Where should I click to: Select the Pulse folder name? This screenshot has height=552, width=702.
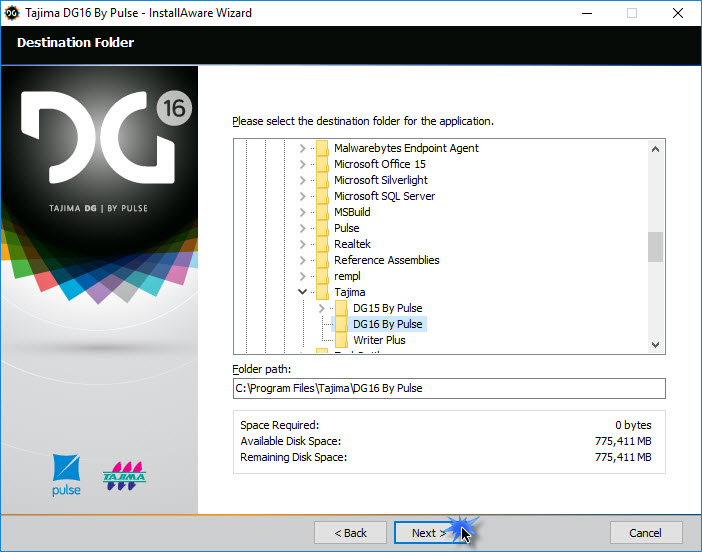(x=347, y=228)
